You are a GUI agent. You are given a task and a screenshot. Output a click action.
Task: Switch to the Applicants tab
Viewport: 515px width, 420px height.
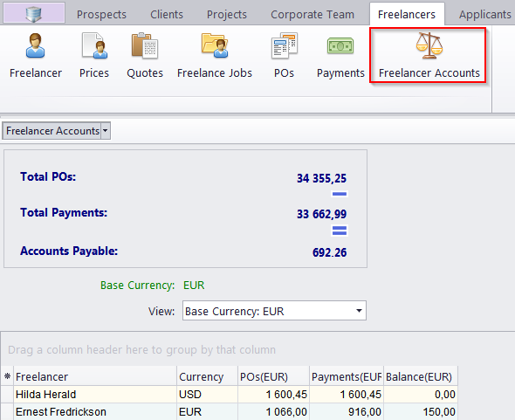484,15
